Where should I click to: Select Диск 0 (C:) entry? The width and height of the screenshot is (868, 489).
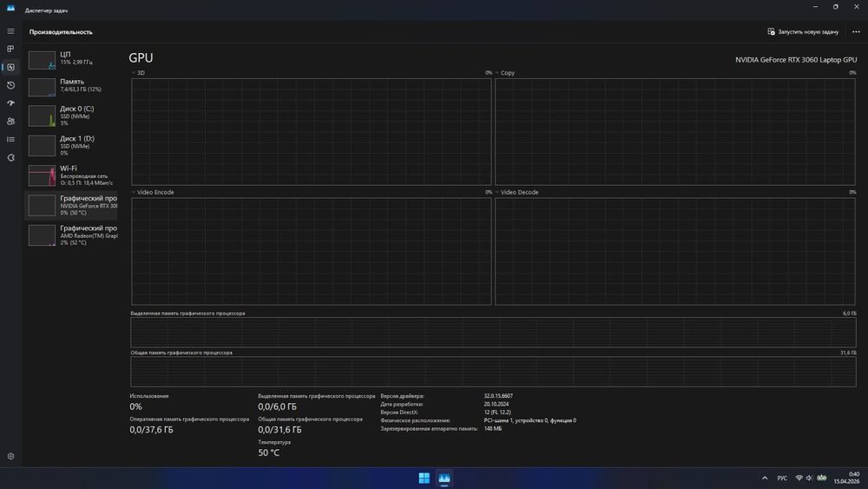coord(71,116)
